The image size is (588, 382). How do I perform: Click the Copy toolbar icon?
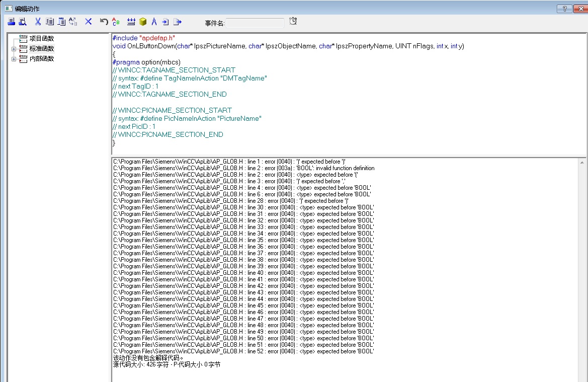[49, 22]
